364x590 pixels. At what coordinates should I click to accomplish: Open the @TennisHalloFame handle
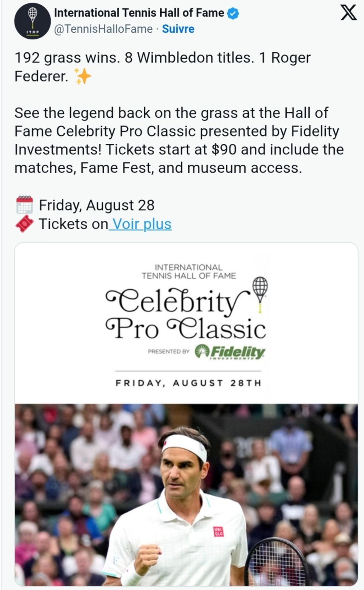102,29
